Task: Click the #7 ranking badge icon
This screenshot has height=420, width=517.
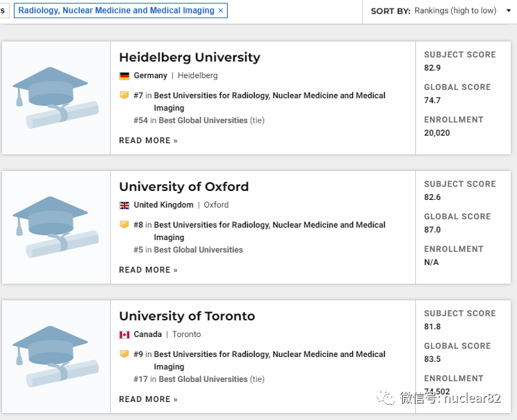Action: [x=125, y=95]
